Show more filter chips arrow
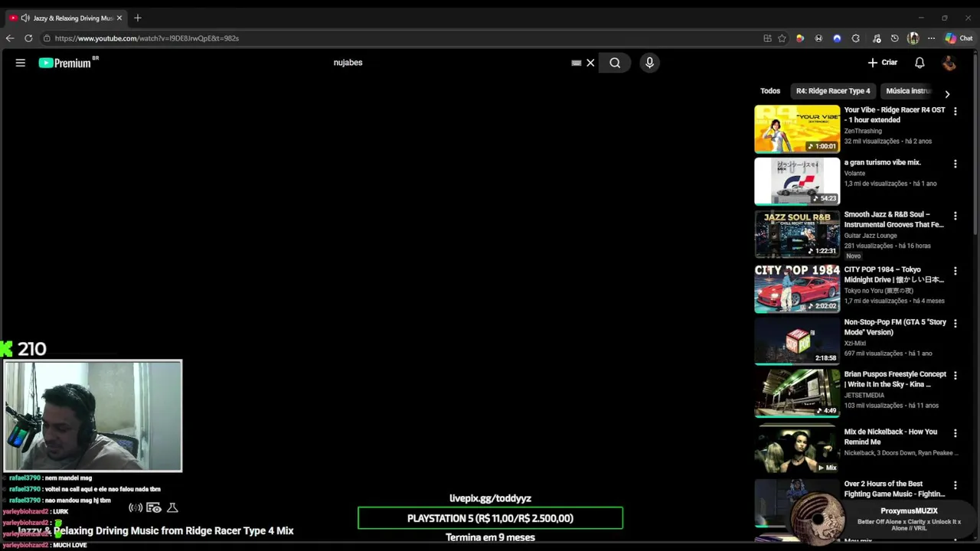Screen dimensions: 980x551 pos(947,94)
